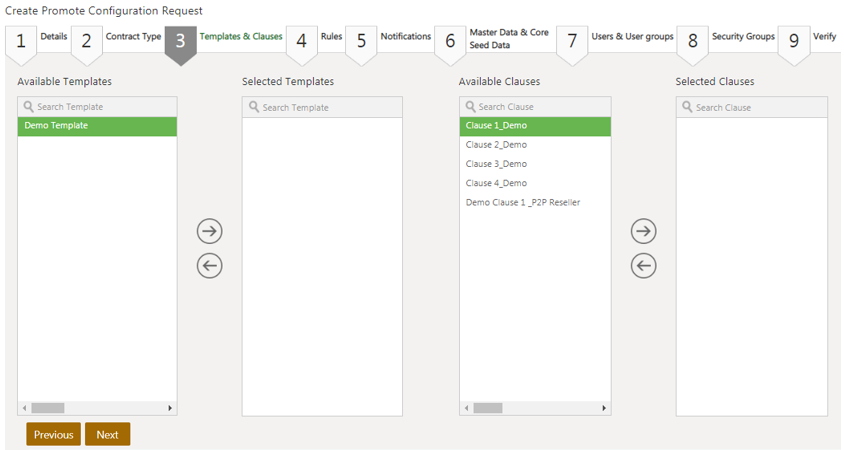Open step 8 Security Groups
Screen dimensions: 844x450
tap(727, 40)
